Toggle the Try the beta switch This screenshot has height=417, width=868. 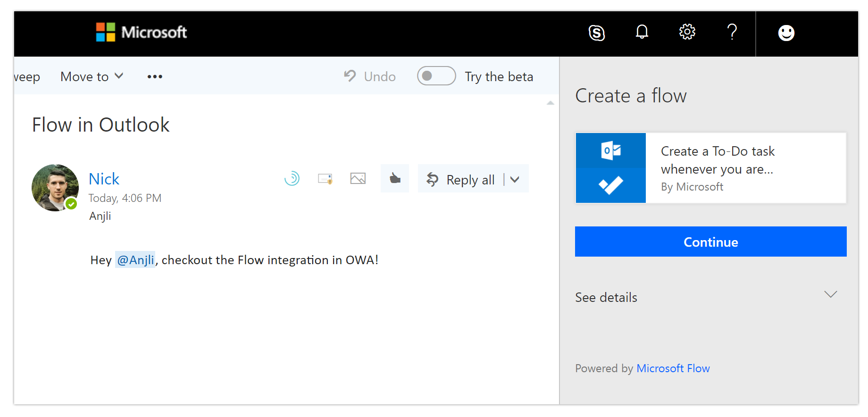pyautogui.click(x=436, y=76)
